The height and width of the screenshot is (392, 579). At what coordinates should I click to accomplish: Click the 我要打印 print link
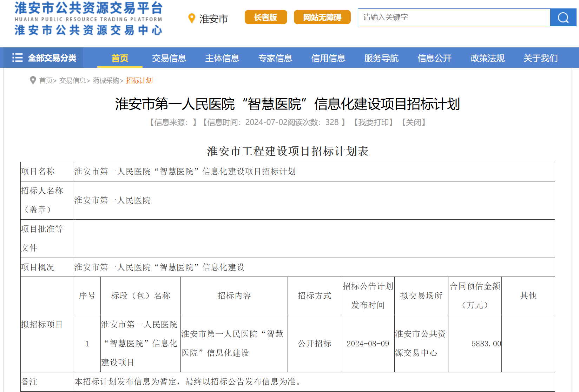pyautogui.click(x=373, y=122)
